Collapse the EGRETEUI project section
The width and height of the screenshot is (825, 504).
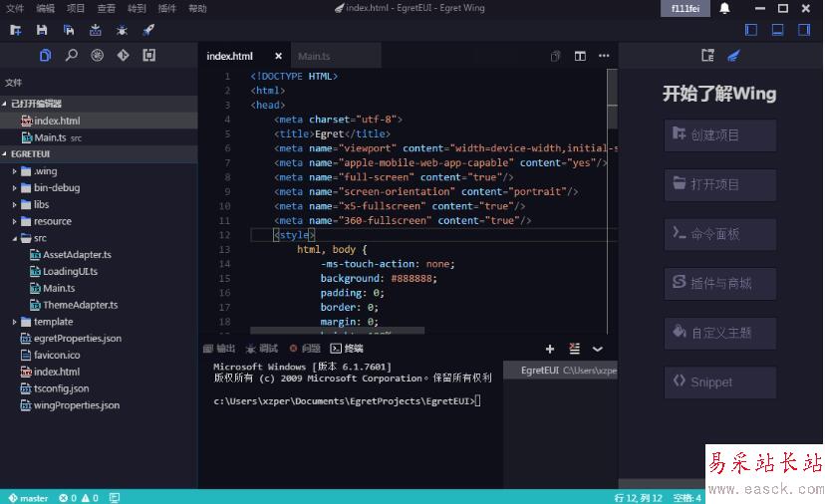tap(99, 154)
